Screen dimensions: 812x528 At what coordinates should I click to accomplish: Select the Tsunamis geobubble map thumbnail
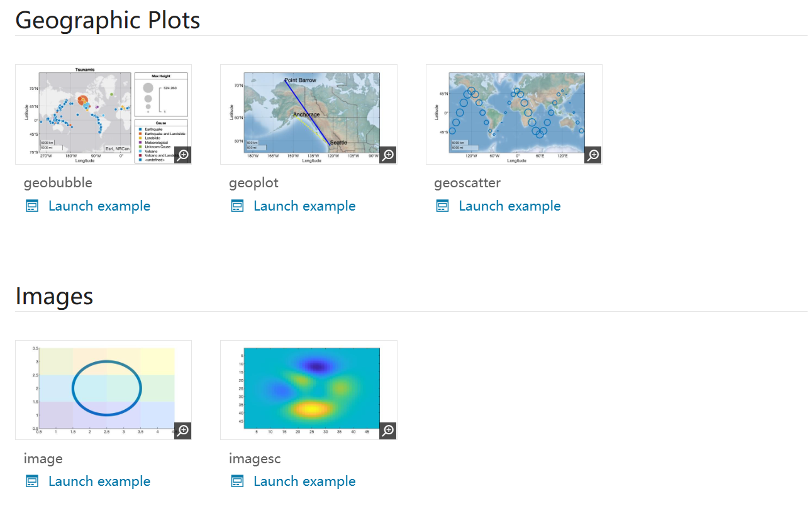(94, 113)
